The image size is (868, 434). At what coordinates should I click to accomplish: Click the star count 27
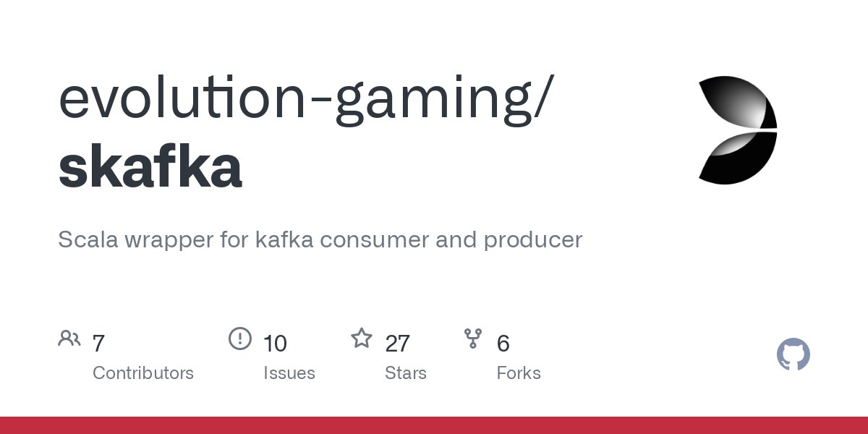398,343
